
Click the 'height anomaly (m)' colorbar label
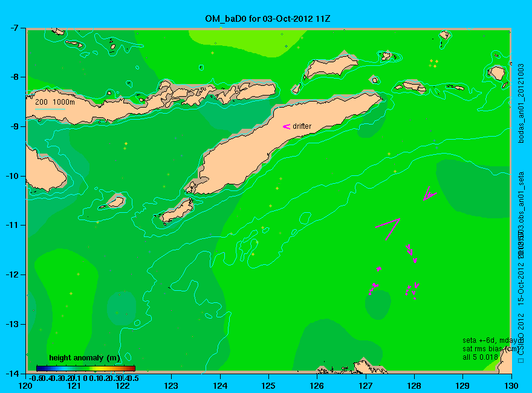[x=85, y=358]
